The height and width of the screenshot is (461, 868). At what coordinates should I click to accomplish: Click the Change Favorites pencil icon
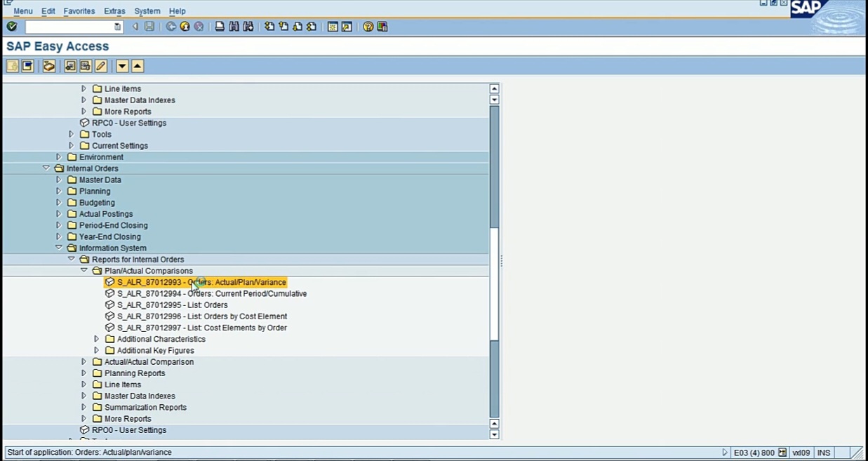[x=100, y=66]
